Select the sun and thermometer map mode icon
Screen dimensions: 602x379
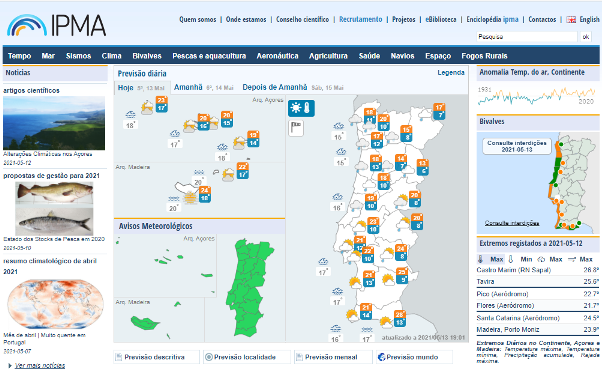[x=301, y=108]
